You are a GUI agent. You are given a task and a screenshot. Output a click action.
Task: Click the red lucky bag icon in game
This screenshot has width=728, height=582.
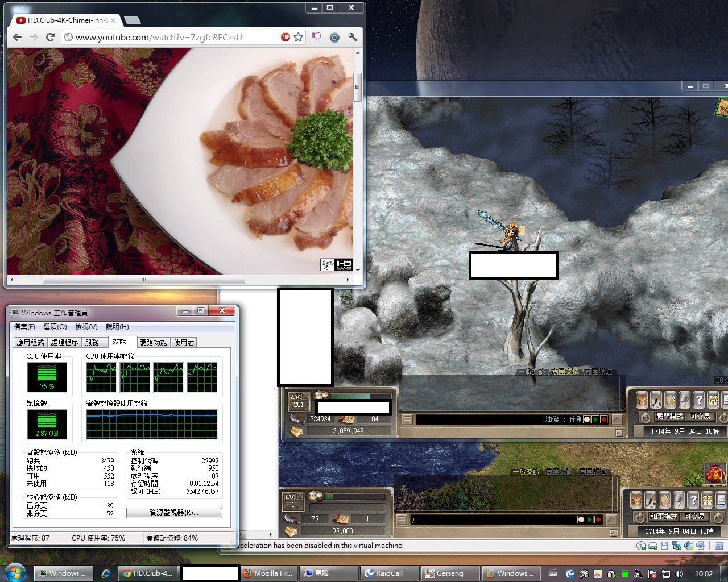[715, 473]
